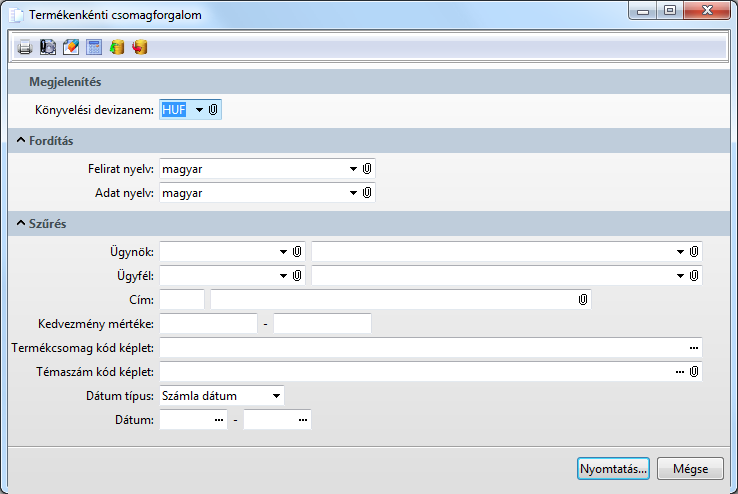Image resolution: width=738 pixels, height=494 pixels.
Task: Open Ügyfél name dropdown arrow
Action: (x=680, y=276)
